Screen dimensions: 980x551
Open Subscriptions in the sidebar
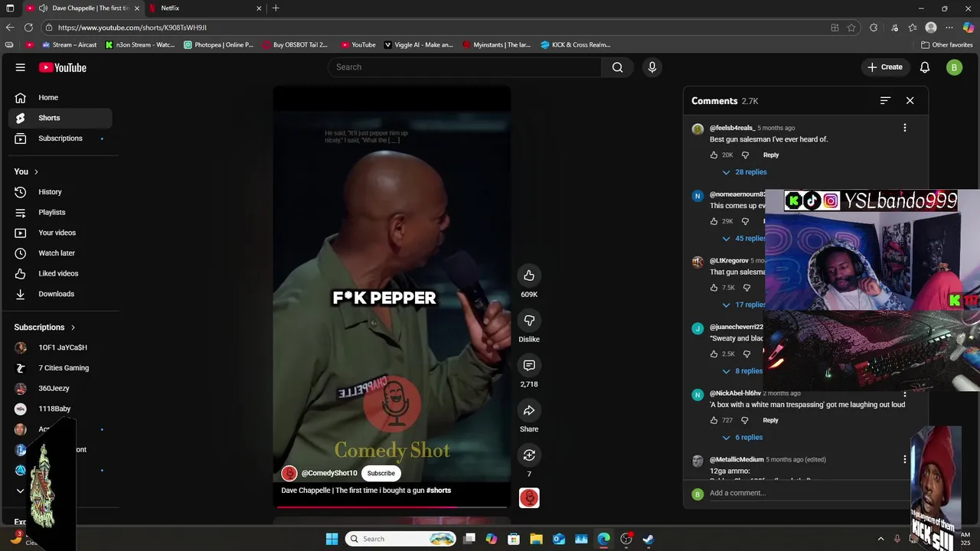click(x=60, y=139)
